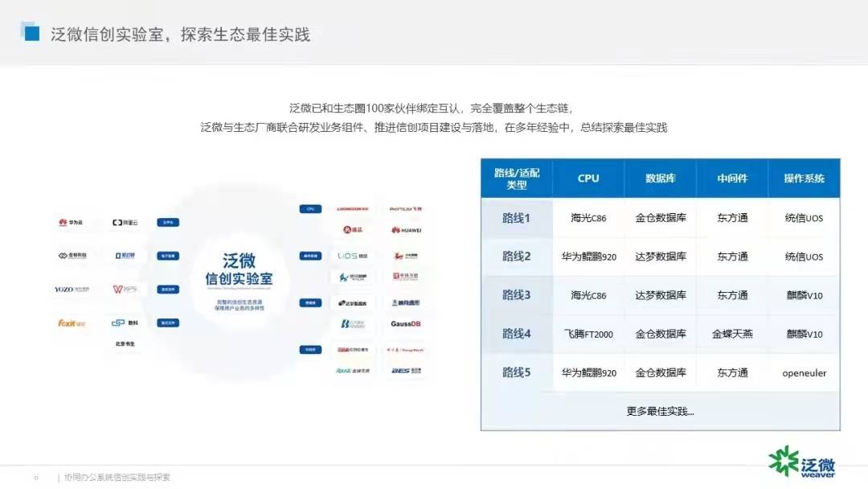Click the YOZO office logo
This screenshot has height=489, width=868.
point(72,289)
